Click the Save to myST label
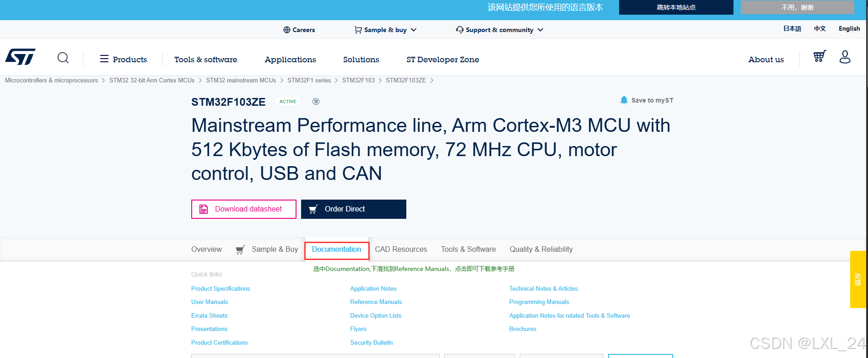Viewport: 868px width, 358px height. click(x=652, y=101)
